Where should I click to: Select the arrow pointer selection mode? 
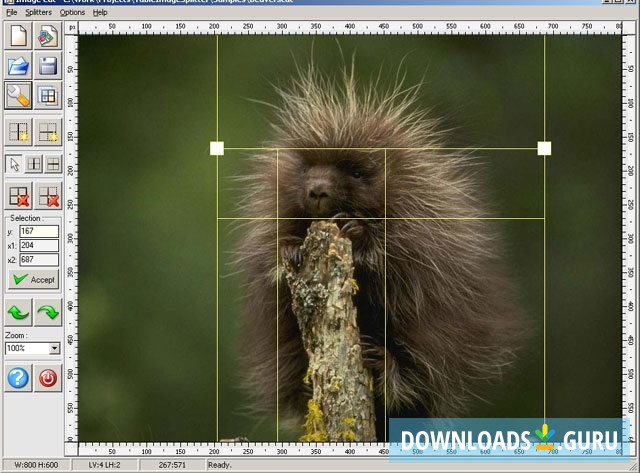click(x=14, y=163)
